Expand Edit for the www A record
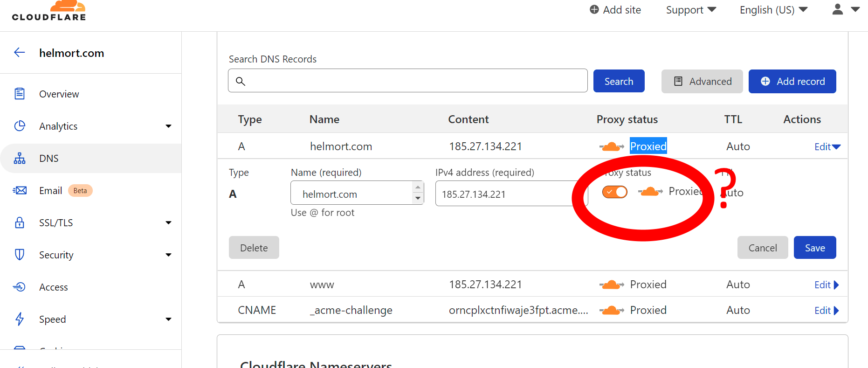868x368 pixels. click(x=826, y=285)
